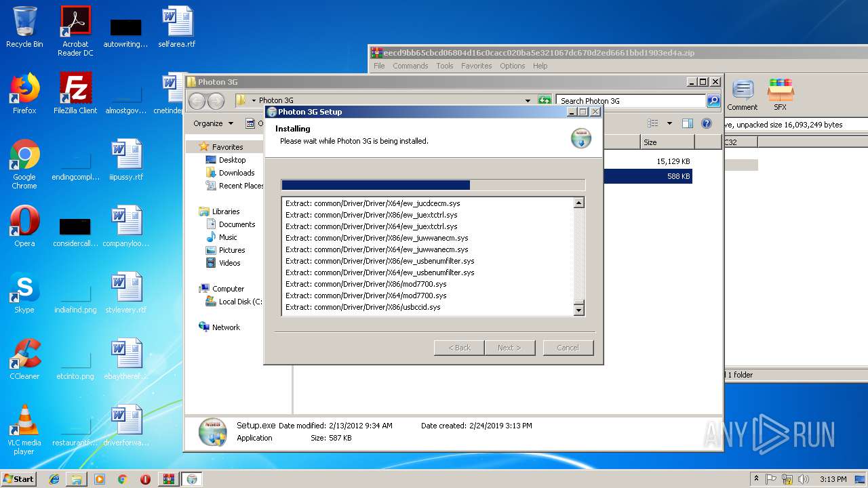Select Libraries in navigation pane
868x488 pixels.
[226, 211]
